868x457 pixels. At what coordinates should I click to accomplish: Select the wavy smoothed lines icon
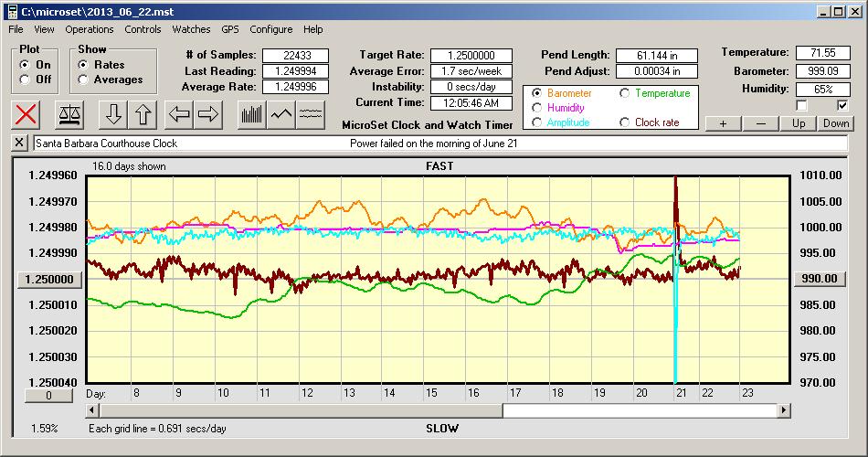tap(311, 114)
